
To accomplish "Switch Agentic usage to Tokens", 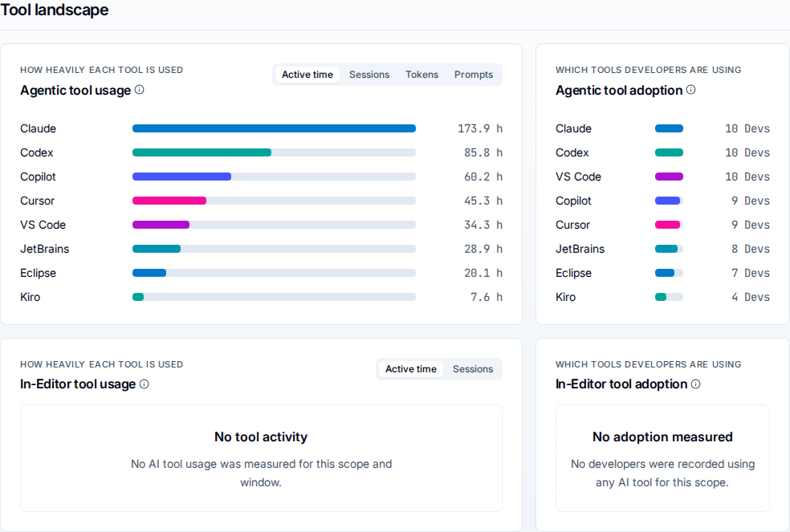I will (421, 75).
